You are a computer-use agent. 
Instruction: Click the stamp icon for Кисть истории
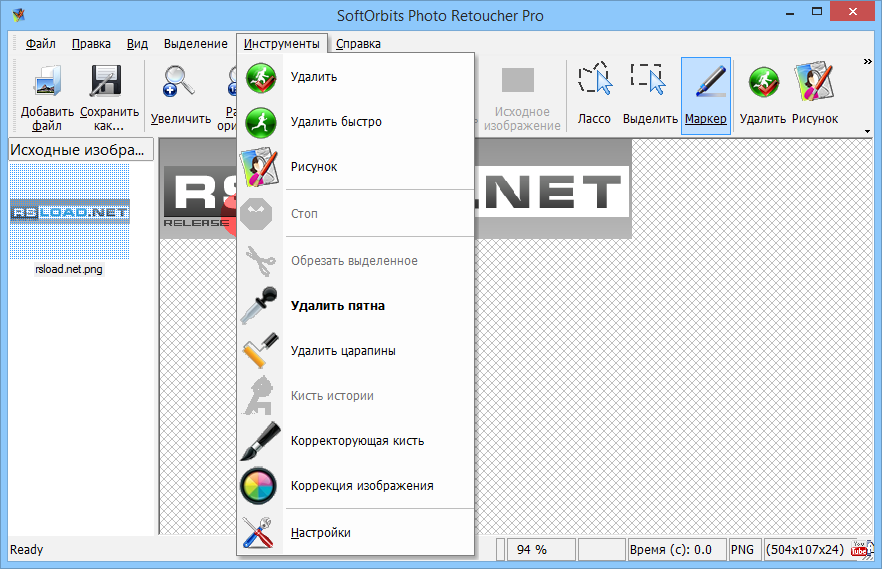point(258,395)
